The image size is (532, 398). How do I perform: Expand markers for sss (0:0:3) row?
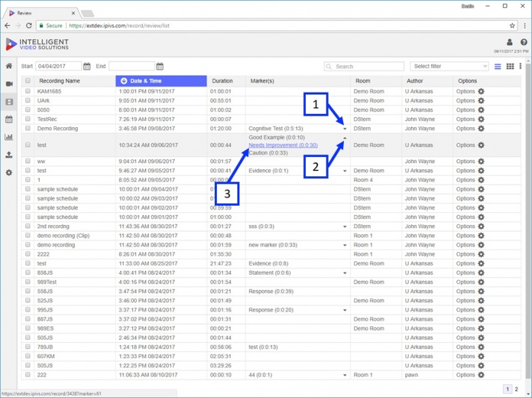pos(344,226)
